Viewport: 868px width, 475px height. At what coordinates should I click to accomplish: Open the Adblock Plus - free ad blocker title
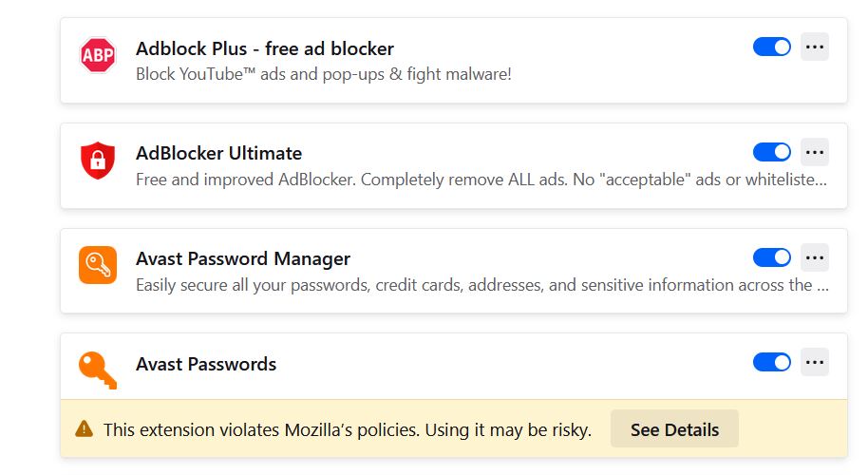265,48
